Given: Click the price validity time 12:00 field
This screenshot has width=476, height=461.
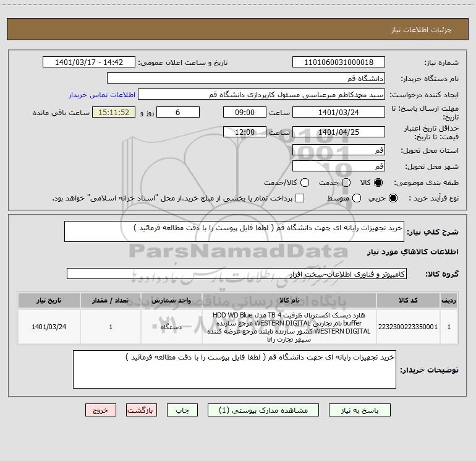Looking at the screenshot, I should pyautogui.click(x=245, y=132).
